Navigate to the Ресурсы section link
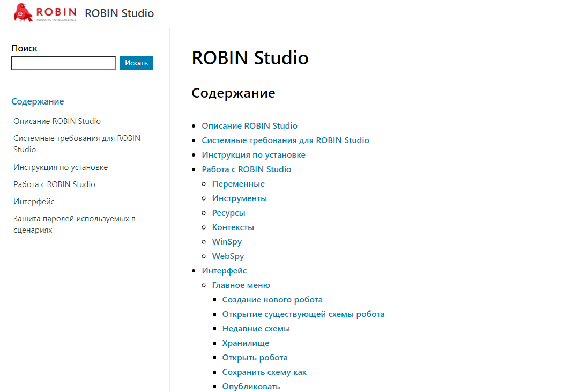Screen dimensions: 565x392 pos(228,213)
